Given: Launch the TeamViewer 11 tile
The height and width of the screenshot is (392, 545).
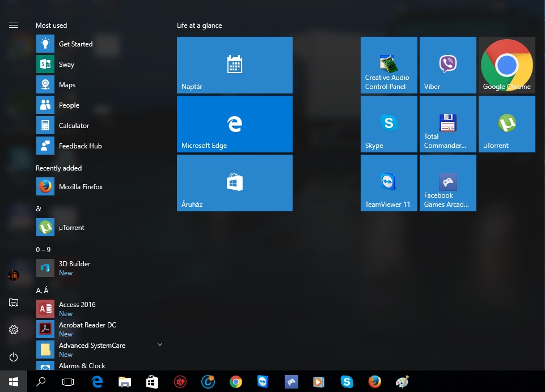Looking at the screenshot, I should [389, 183].
